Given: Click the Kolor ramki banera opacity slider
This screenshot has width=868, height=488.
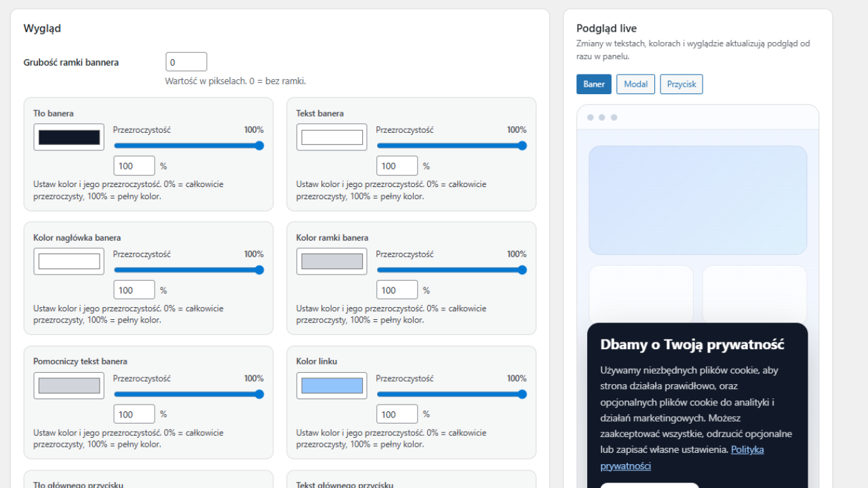Looking at the screenshot, I should pos(451,270).
